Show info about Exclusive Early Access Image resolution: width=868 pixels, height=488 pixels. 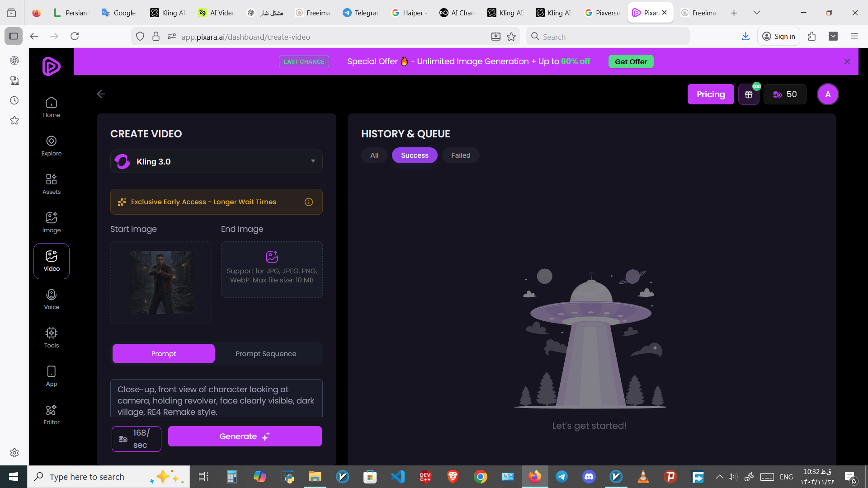(309, 202)
